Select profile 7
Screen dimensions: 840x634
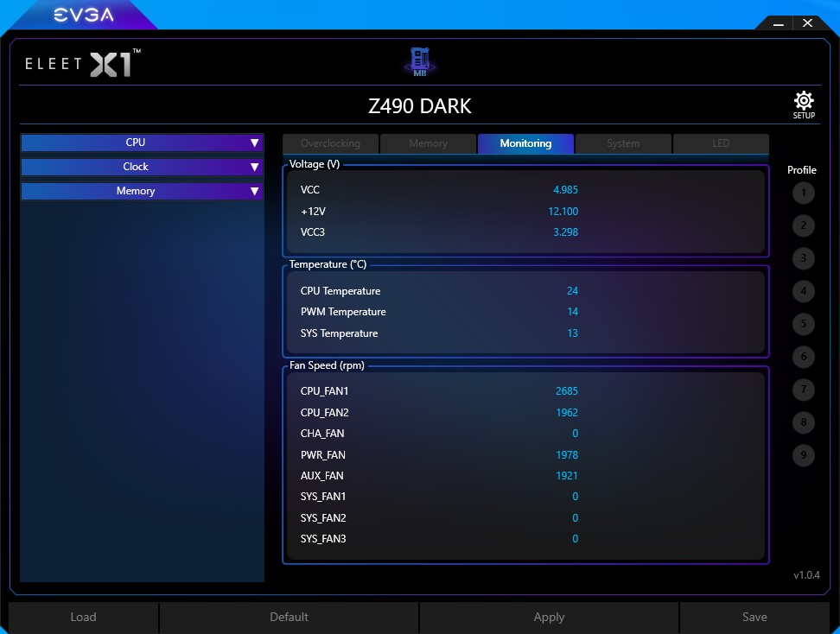[x=803, y=390]
